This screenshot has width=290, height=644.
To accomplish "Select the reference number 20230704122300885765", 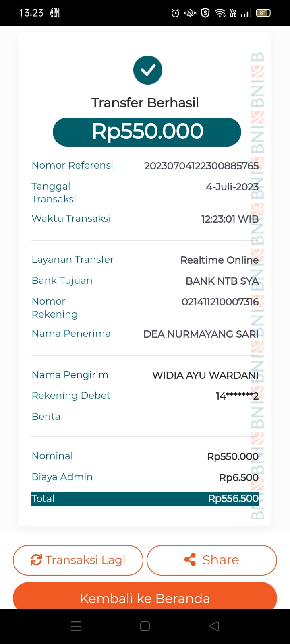I will click(x=201, y=166).
